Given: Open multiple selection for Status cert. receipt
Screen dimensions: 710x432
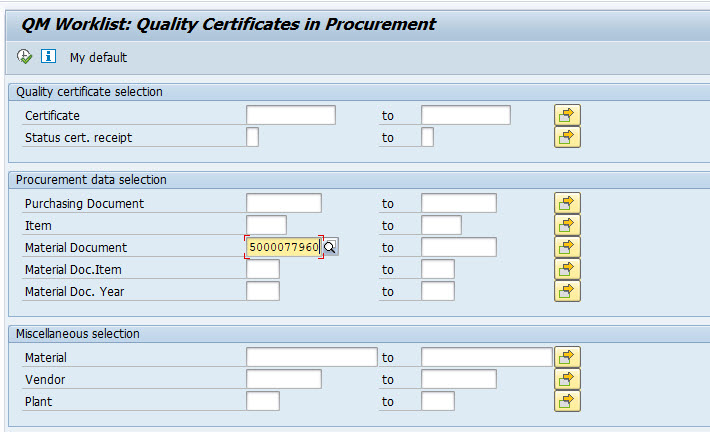Looking at the screenshot, I should click(x=567, y=137).
